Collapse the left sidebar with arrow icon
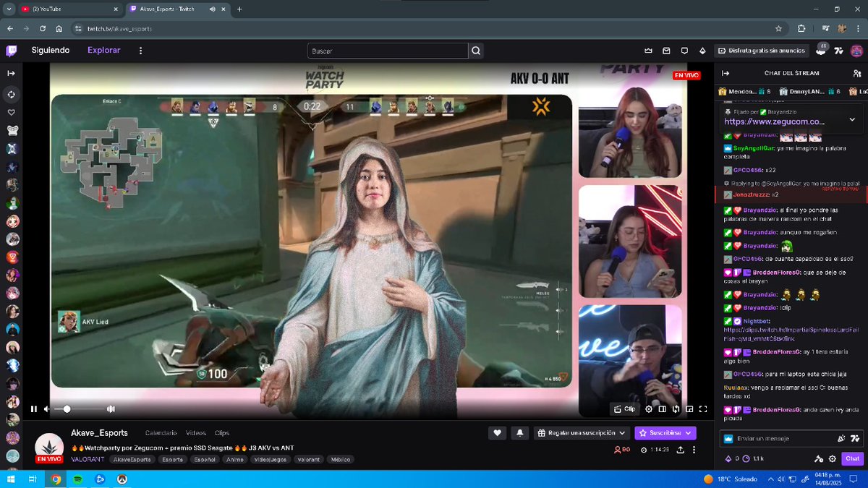 pyautogui.click(x=12, y=73)
